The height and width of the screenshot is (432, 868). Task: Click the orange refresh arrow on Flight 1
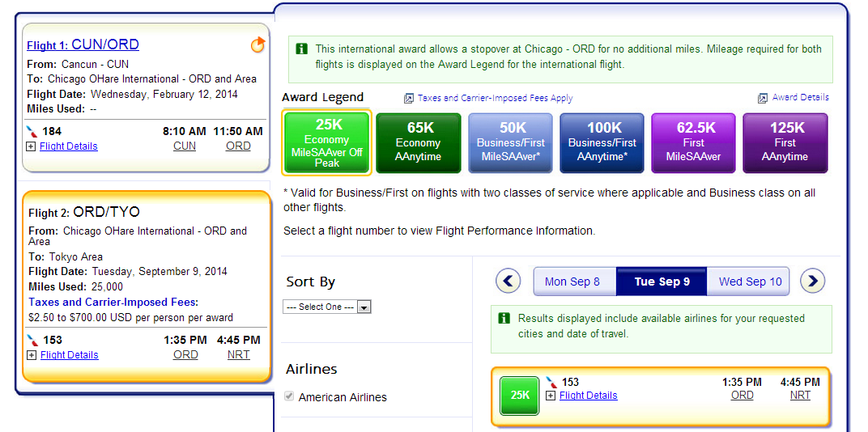coord(257,44)
